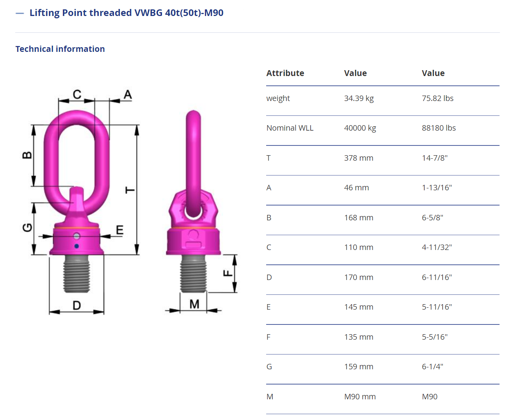Viewport: 505px width, 420px height.
Task: Click the M90 mm thread value
Action: click(360, 397)
